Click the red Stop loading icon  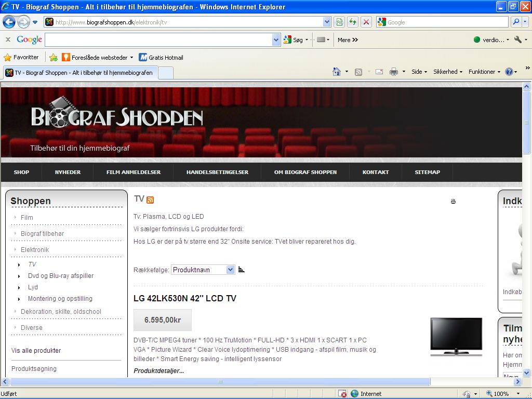tap(366, 22)
